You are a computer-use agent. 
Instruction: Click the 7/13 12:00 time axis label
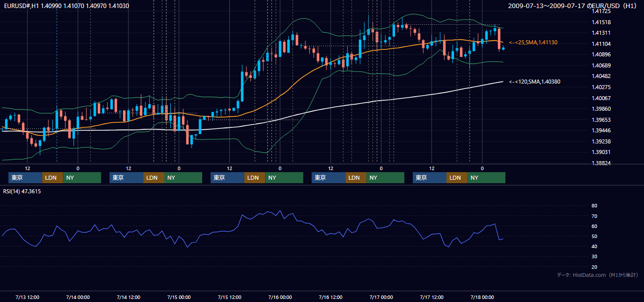pos(27,297)
